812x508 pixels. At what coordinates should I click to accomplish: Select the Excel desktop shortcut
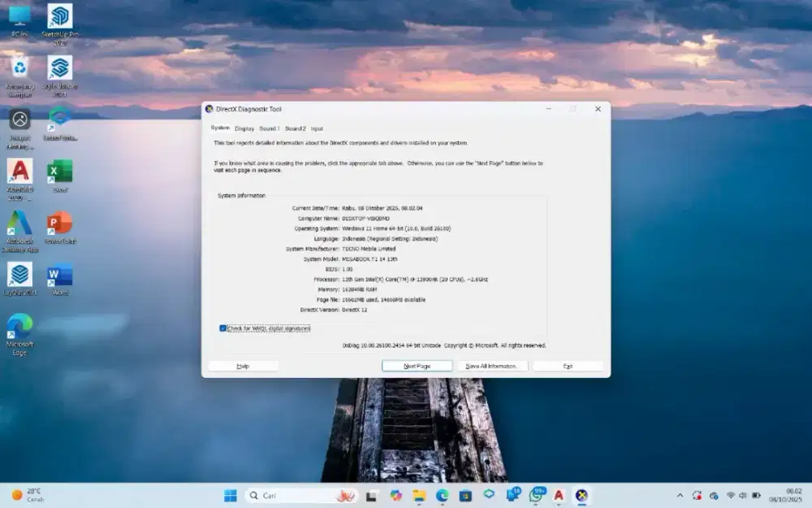click(x=59, y=172)
